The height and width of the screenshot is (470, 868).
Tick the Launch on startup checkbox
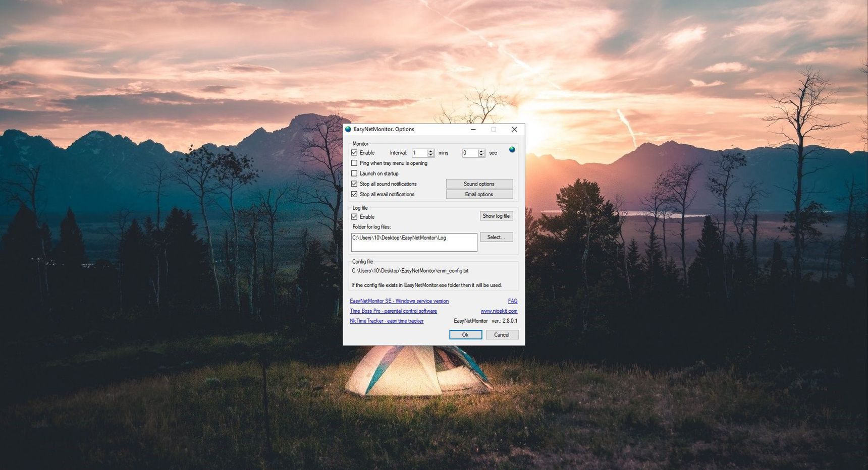click(x=354, y=173)
